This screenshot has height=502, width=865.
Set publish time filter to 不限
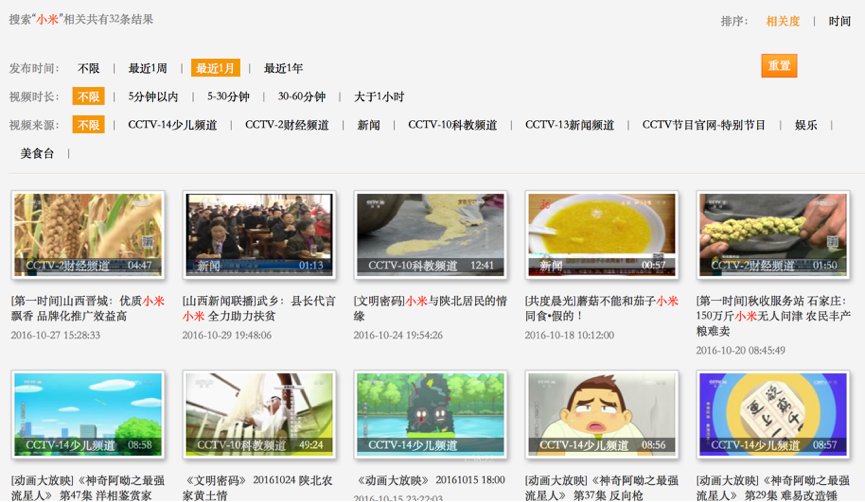tap(88, 68)
